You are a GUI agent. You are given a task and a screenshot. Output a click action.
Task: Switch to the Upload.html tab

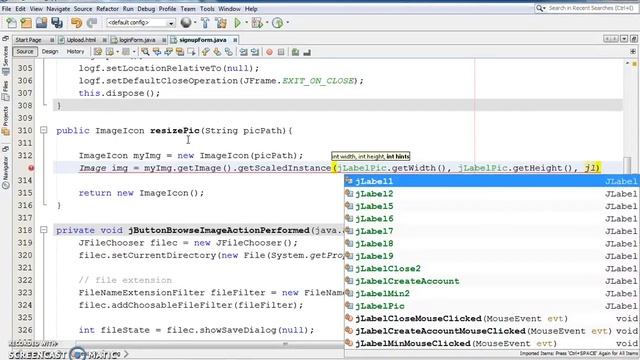[81, 40]
